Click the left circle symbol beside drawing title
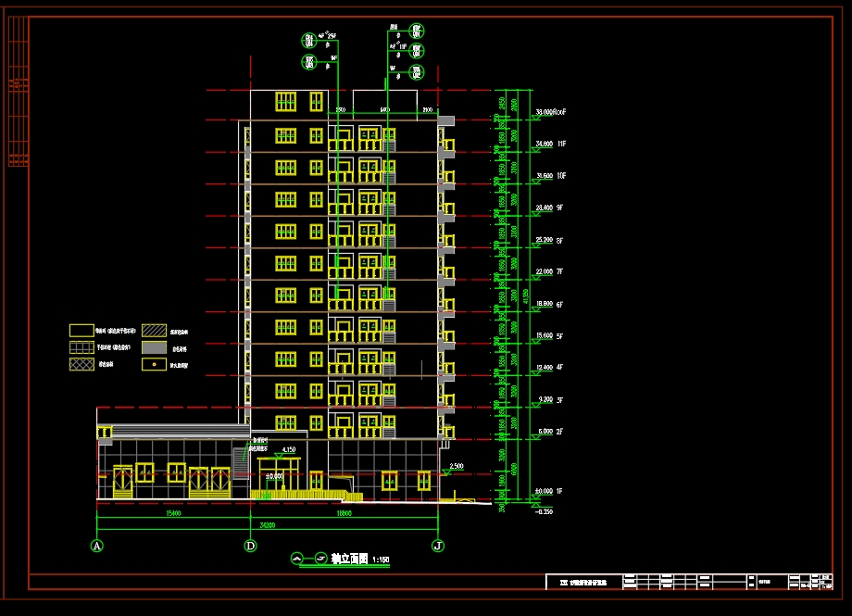This screenshot has width=852, height=616. click(296, 559)
